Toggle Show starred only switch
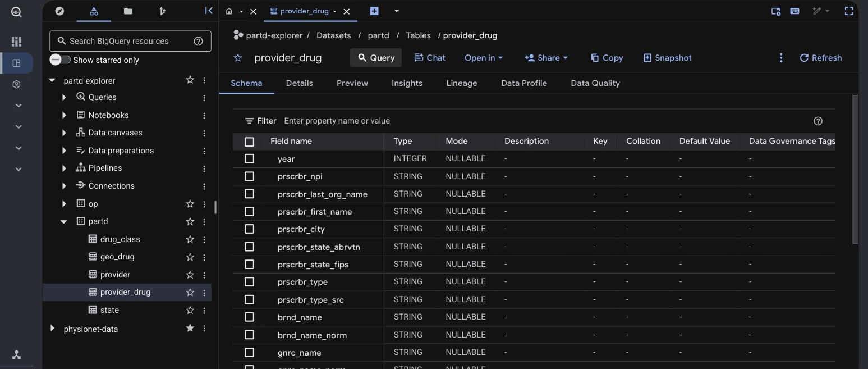 [60, 60]
